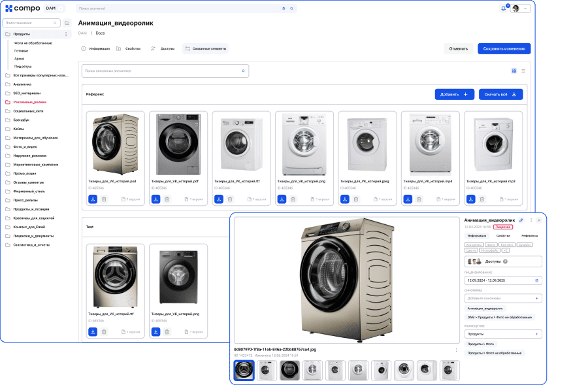
Task: Click the Сохранить изменения button
Action: tap(504, 48)
